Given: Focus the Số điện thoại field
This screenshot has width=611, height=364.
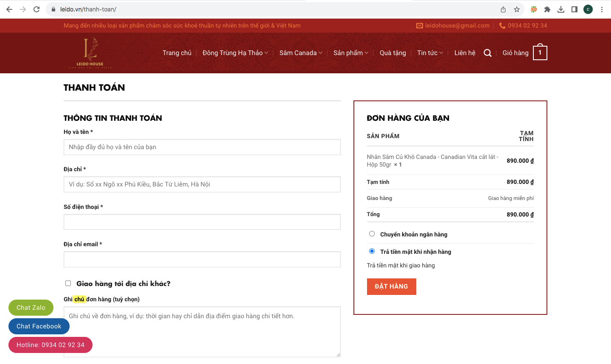Looking at the screenshot, I should [202, 222].
